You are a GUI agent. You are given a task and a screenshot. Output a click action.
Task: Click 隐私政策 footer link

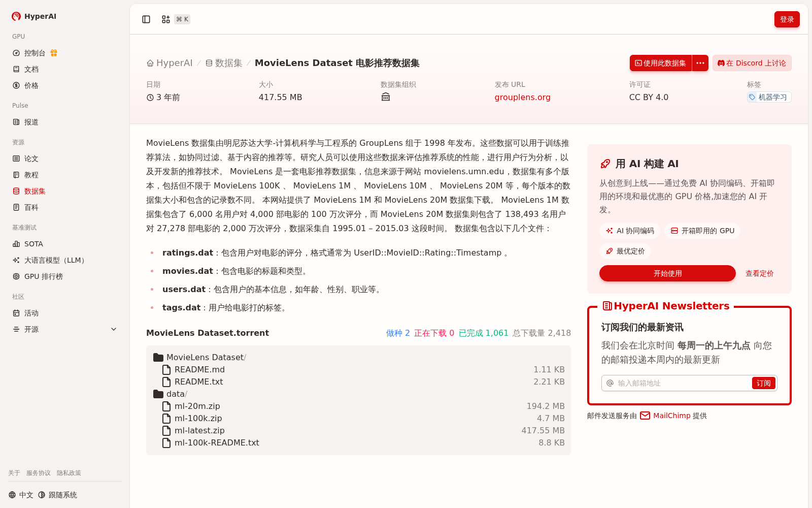pyautogui.click(x=69, y=473)
